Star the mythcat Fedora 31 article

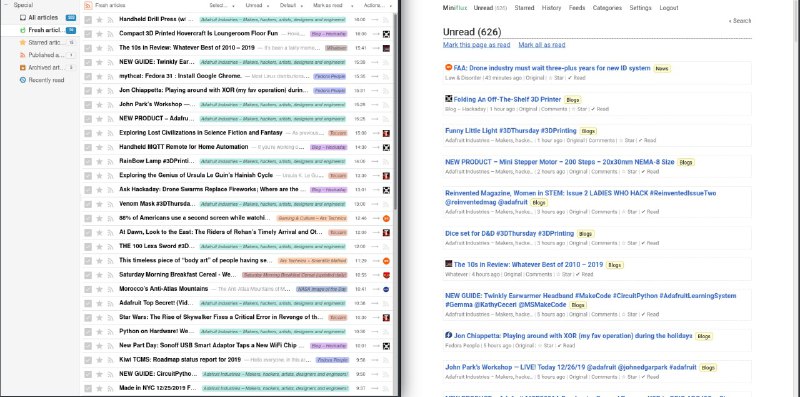coord(99,76)
